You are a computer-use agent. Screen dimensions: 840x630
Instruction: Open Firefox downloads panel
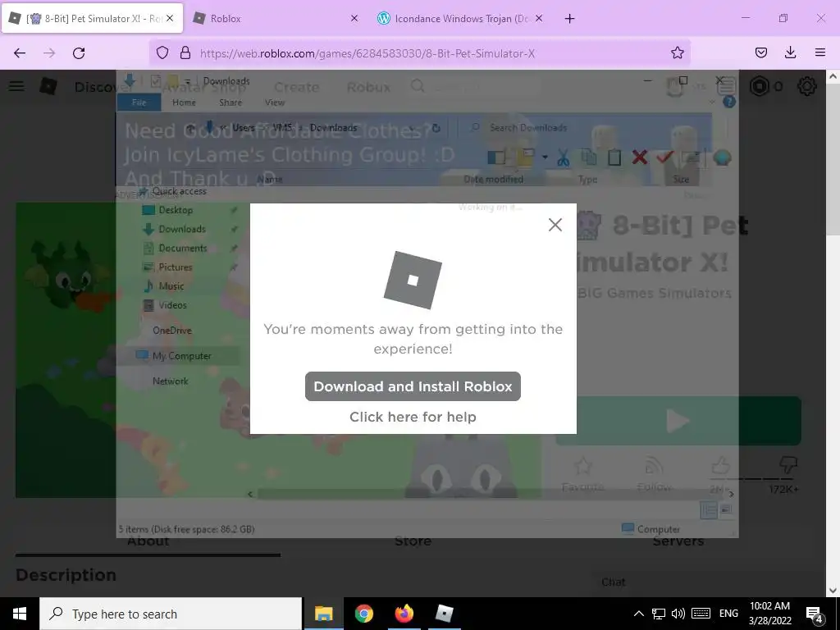click(x=790, y=52)
